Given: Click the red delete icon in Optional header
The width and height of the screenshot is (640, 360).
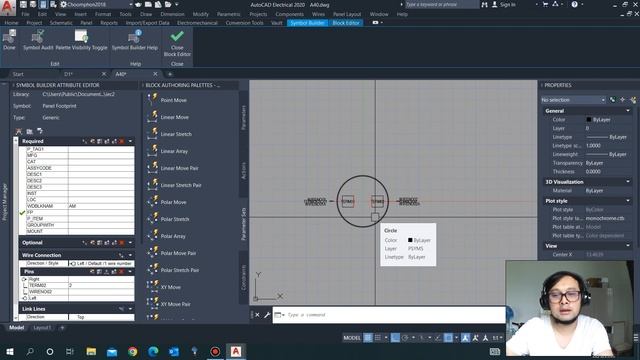Looking at the screenshot, I should point(122,243).
